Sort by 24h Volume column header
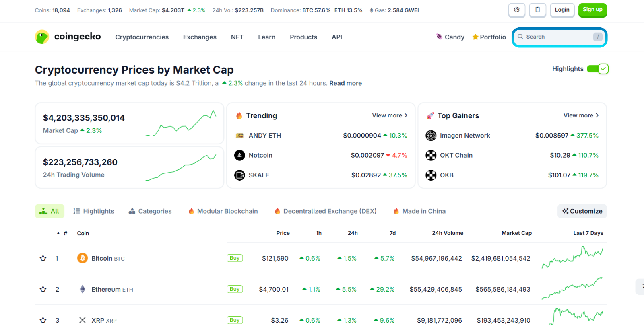The height and width of the screenshot is (325, 644). click(x=448, y=233)
